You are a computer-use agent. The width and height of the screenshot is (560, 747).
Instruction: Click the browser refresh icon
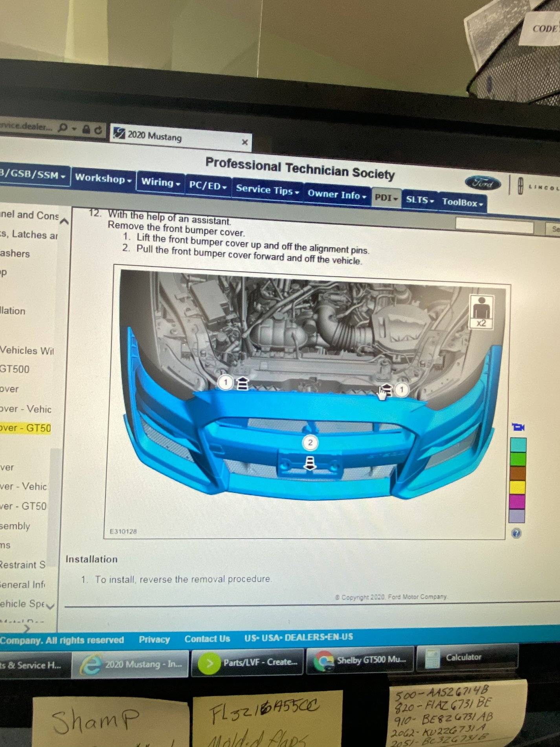[x=98, y=130]
